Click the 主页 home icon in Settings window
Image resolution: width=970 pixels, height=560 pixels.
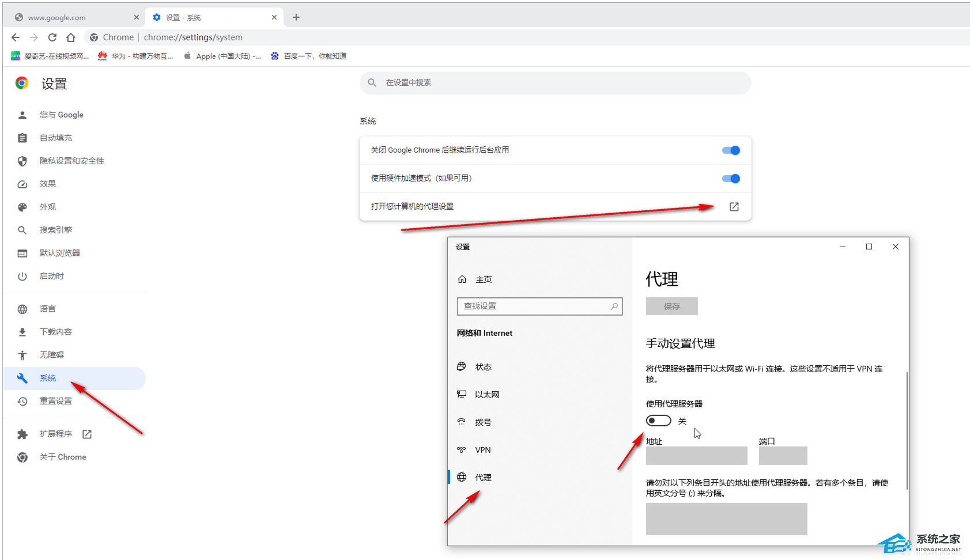462,279
